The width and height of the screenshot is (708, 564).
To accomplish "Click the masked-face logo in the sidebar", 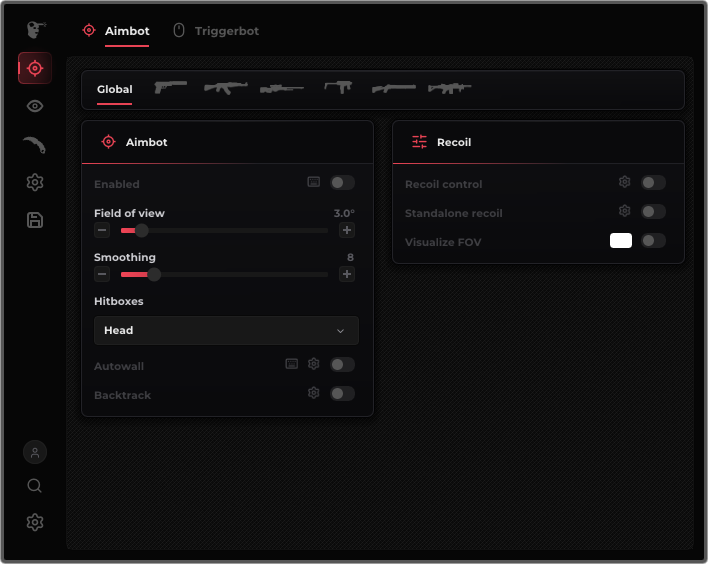I will point(36,30).
